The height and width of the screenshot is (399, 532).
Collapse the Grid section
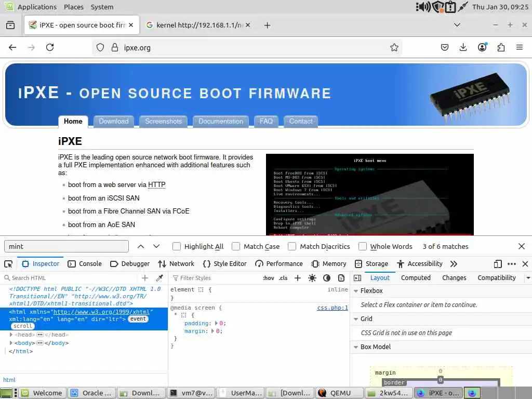click(x=356, y=319)
